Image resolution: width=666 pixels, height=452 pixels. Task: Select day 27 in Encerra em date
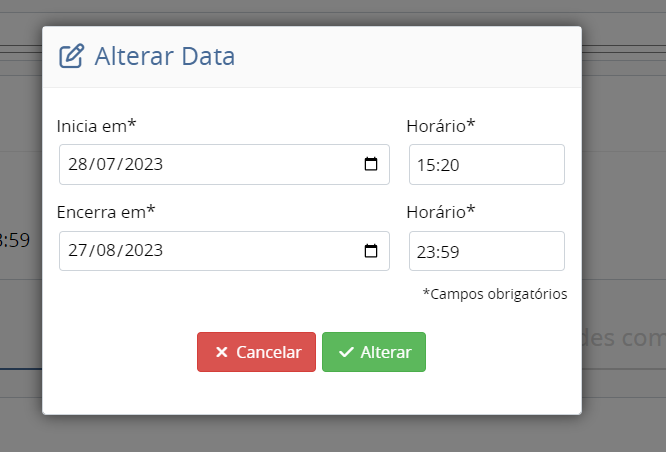[78, 252]
